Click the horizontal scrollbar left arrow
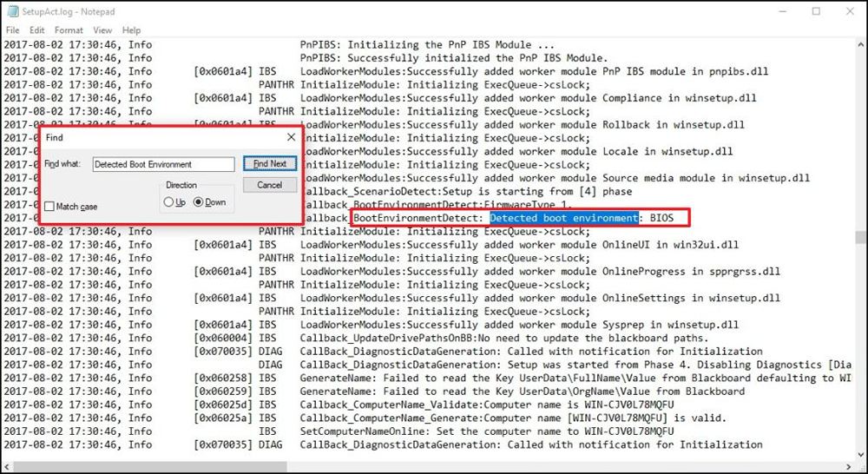The image size is (868, 474). 7,467
